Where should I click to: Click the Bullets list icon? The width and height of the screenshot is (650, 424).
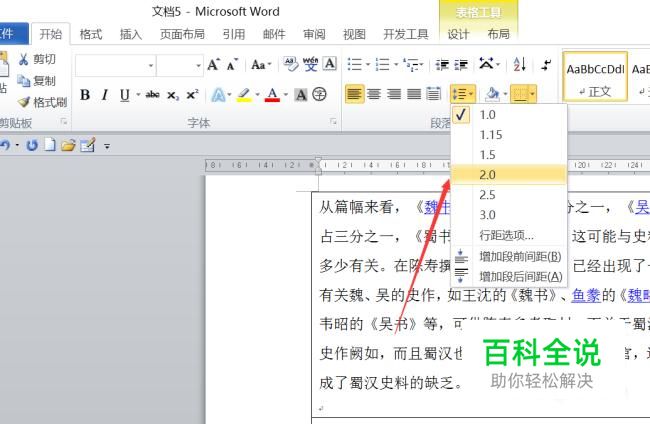click(354, 64)
